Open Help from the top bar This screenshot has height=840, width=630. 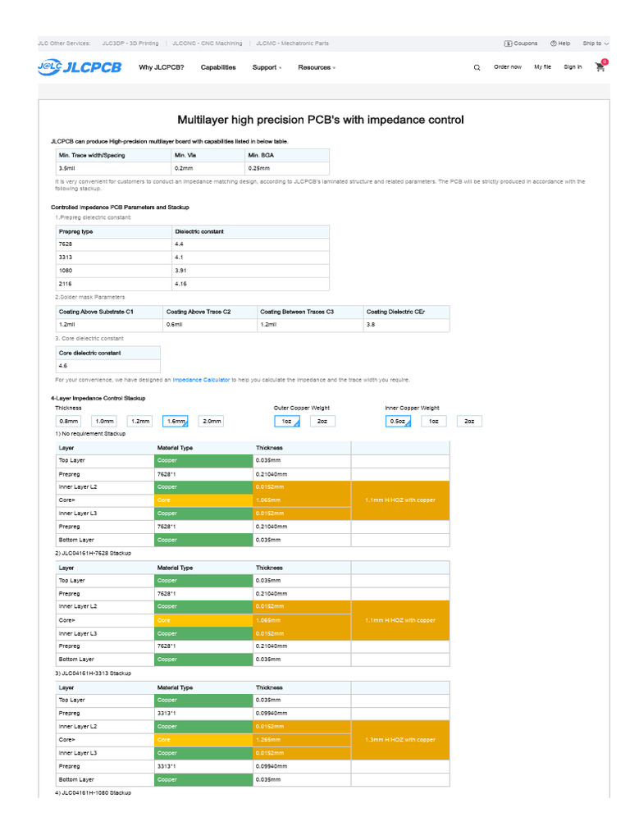pyautogui.click(x=560, y=43)
